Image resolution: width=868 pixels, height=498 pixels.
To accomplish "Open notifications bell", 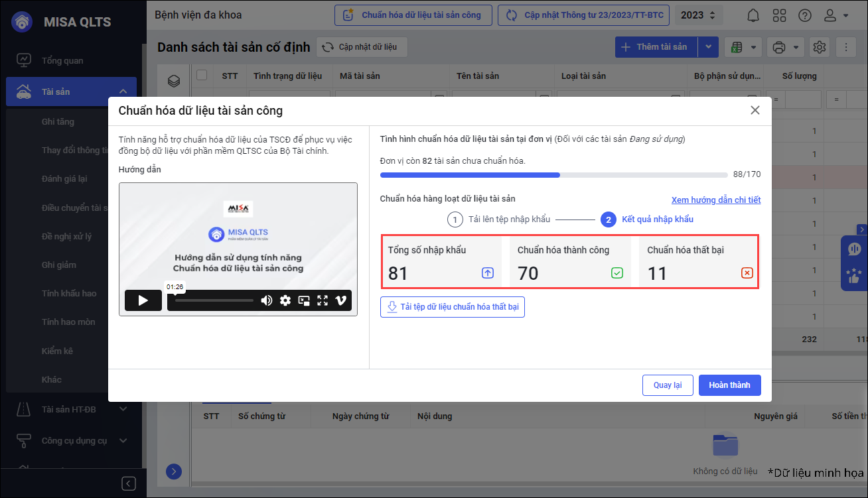I will pyautogui.click(x=753, y=15).
